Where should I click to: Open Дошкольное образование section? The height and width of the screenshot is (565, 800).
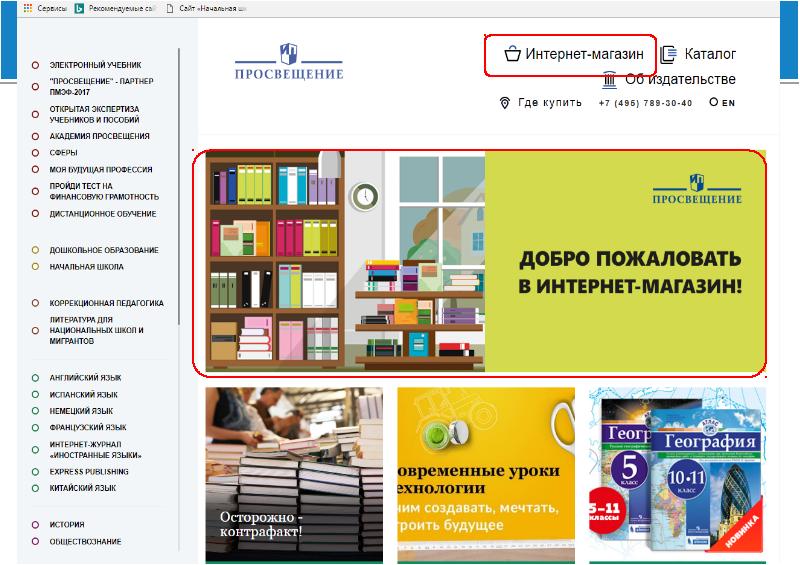[104, 250]
